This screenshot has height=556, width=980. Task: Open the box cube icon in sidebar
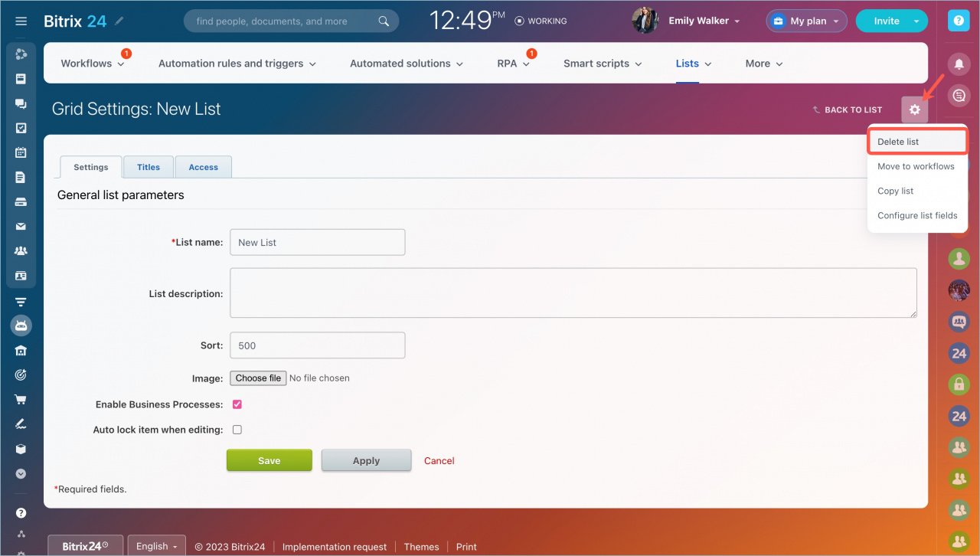click(21, 449)
